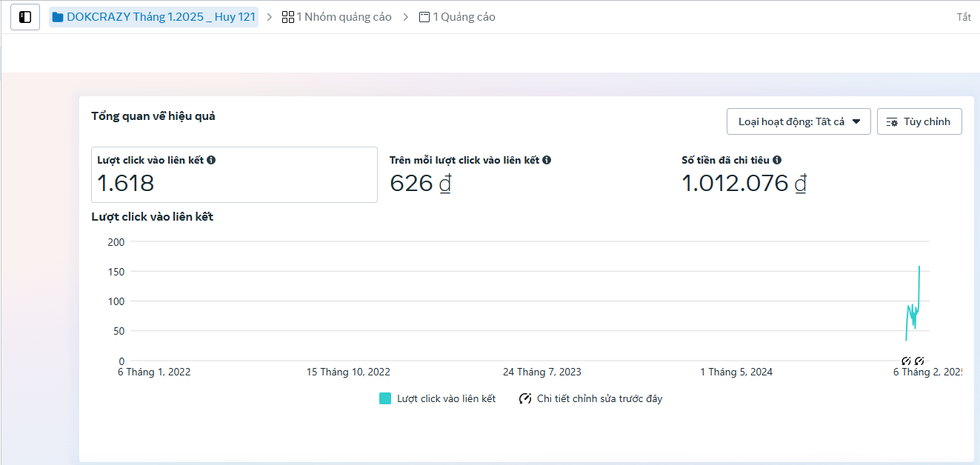Click the 1 Tháng 5, 2024 axis label
Image resolution: width=980 pixels, height=465 pixels.
click(736, 372)
